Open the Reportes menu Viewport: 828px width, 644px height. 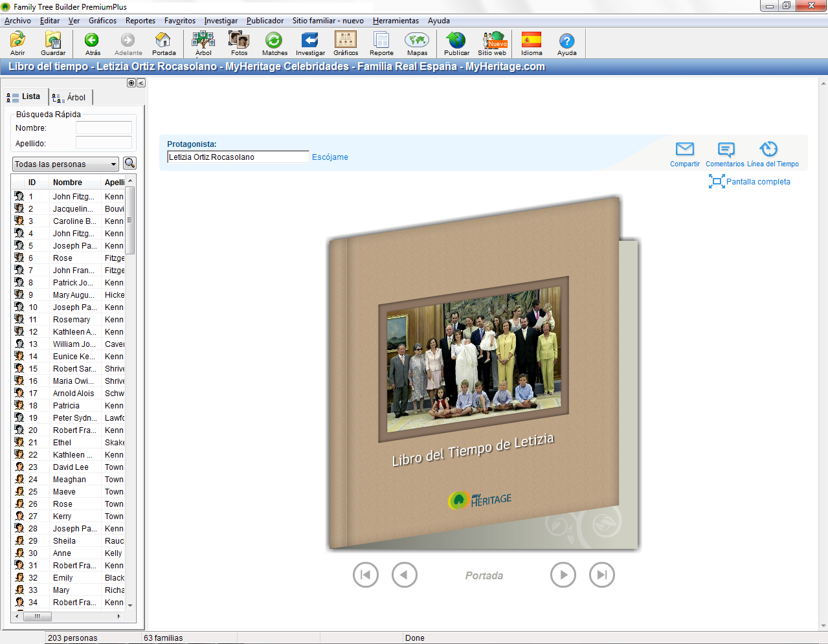[140, 21]
